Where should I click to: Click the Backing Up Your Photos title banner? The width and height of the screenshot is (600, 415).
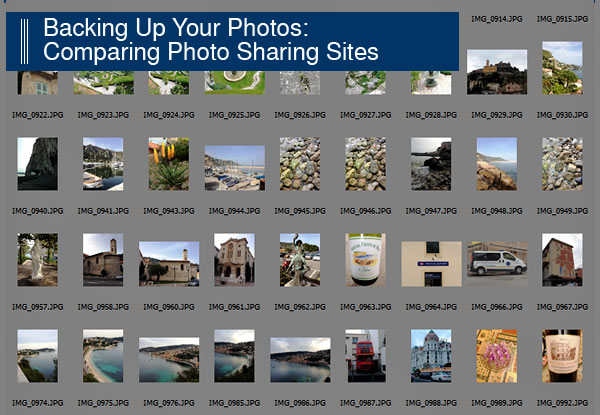(232, 41)
